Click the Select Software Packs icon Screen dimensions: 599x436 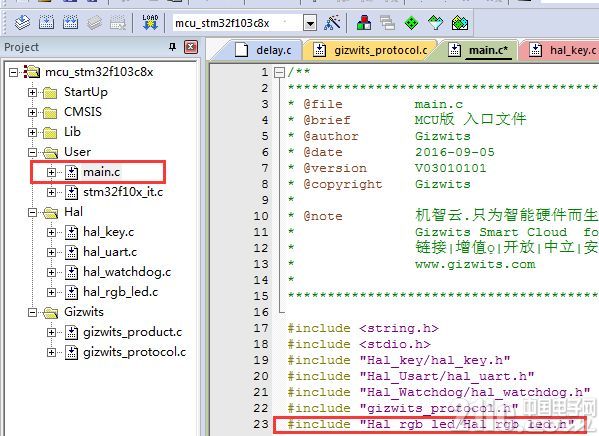pyautogui.click(x=435, y=23)
